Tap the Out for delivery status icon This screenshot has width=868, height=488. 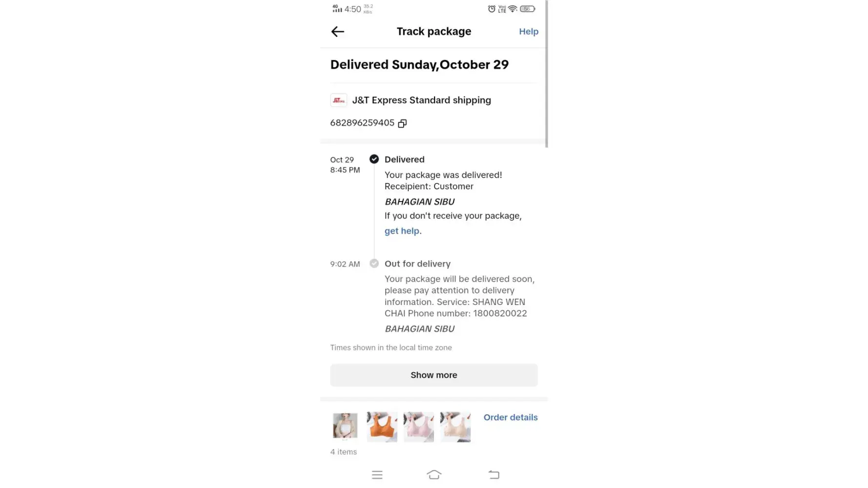click(374, 264)
